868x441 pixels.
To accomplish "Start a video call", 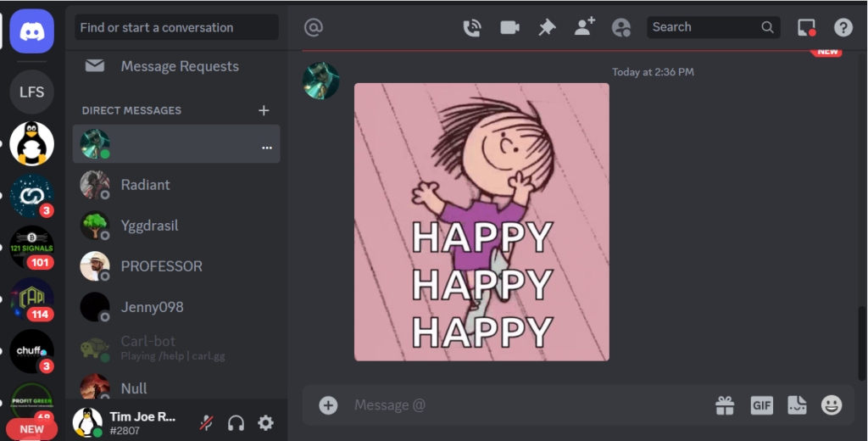I will pyautogui.click(x=509, y=27).
